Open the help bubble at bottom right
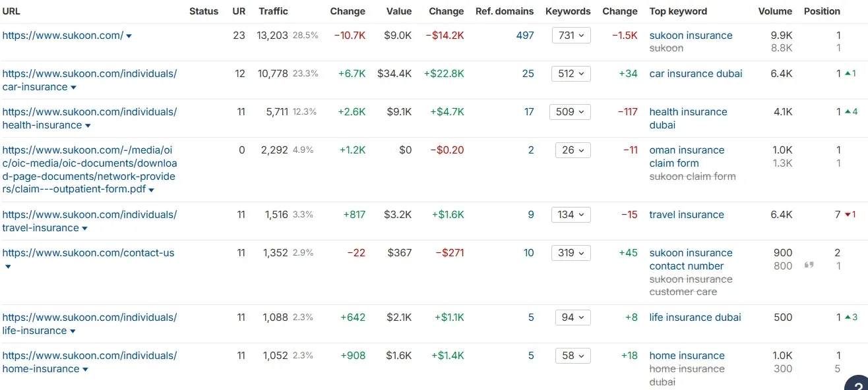The width and height of the screenshot is (868, 390). point(857,385)
